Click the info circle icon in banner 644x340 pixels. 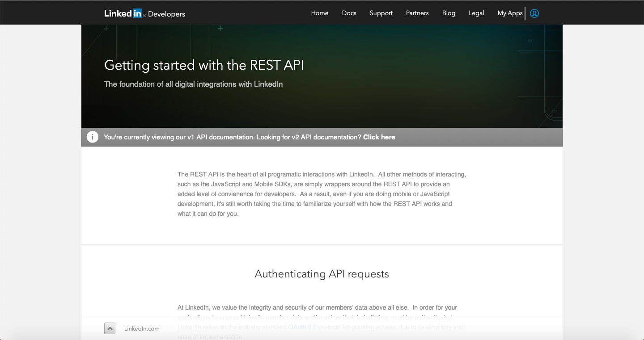93,137
